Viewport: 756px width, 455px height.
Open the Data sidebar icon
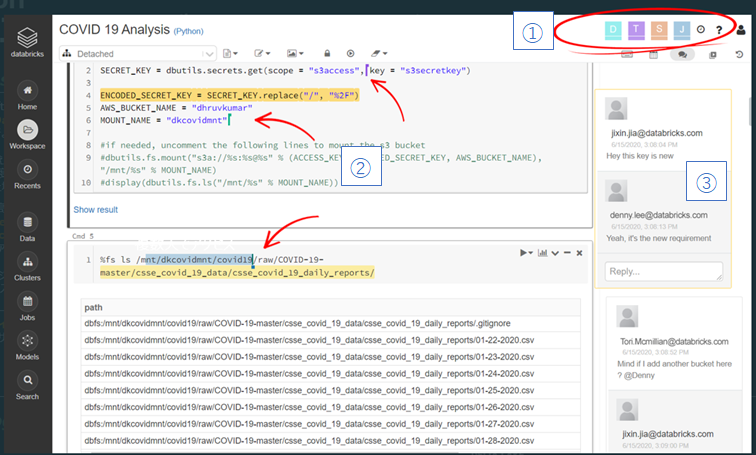coord(27,228)
